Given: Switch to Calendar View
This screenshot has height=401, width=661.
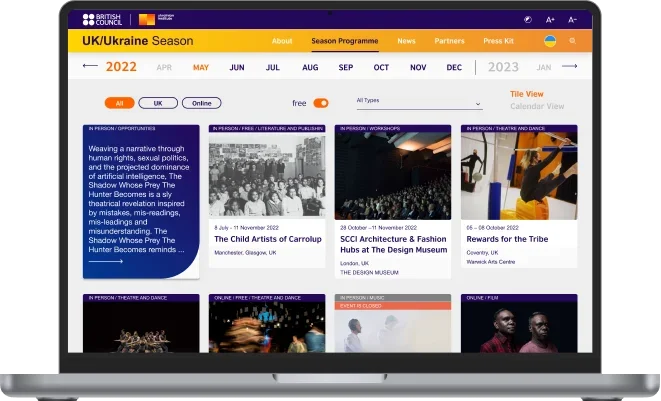Looking at the screenshot, I should 537,106.
